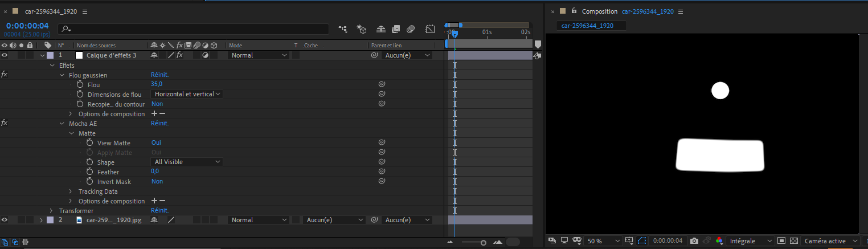Enable Motion Blur for the timeline
868x249 pixels.
coord(411,28)
